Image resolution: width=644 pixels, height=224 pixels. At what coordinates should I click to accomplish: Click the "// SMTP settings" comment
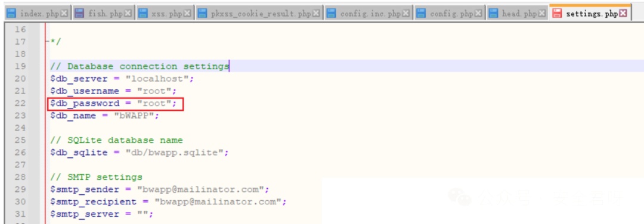tap(96, 177)
